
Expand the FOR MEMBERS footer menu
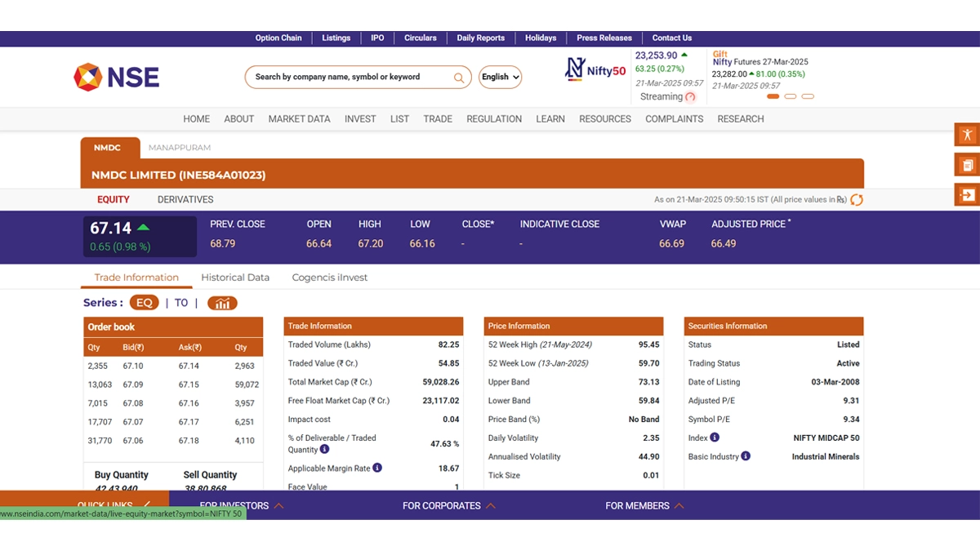644,505
